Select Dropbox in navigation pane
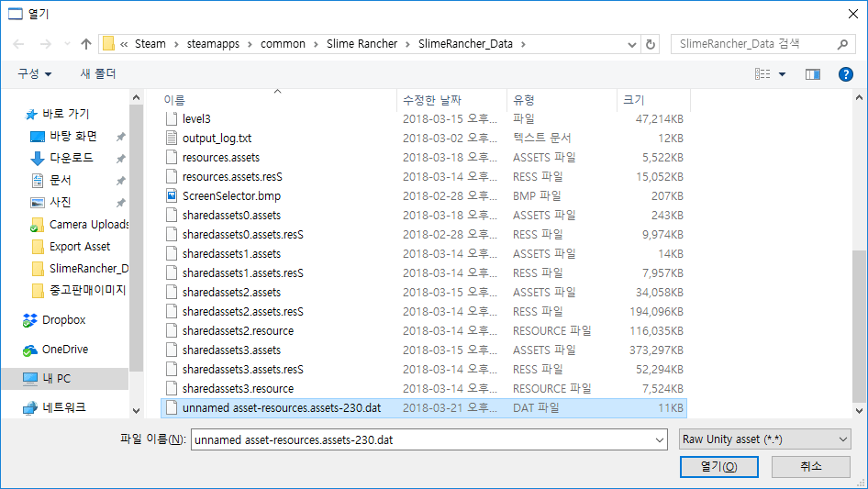Image resolution: width=868 pixels, height=489 pixels. pyautogui.click(x=63, y=320)
